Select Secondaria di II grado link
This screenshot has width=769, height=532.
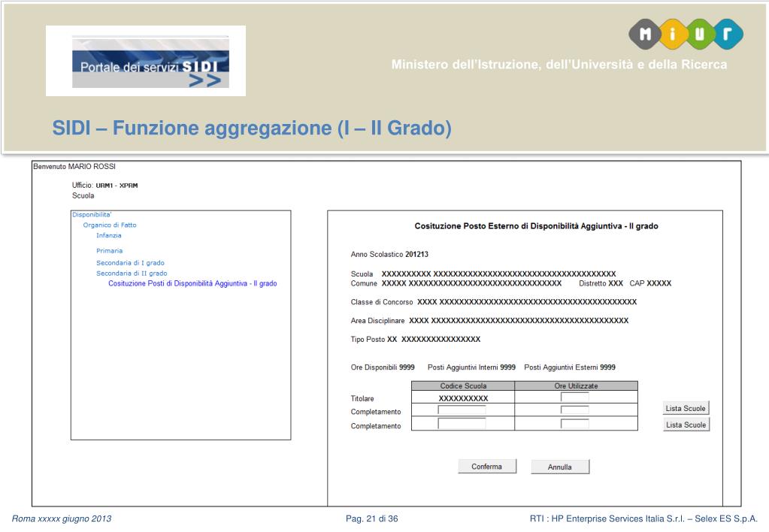coord(132,273)
